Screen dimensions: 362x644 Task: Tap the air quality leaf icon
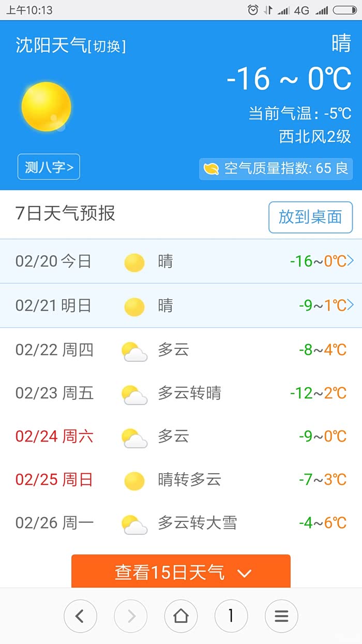211,169
